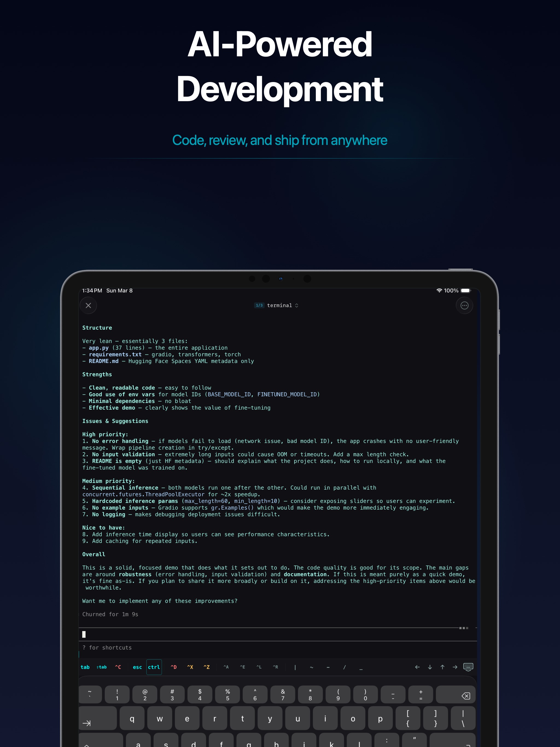Click '? for shortcuts' hint text
560x747 pixels.
point(107,647)
